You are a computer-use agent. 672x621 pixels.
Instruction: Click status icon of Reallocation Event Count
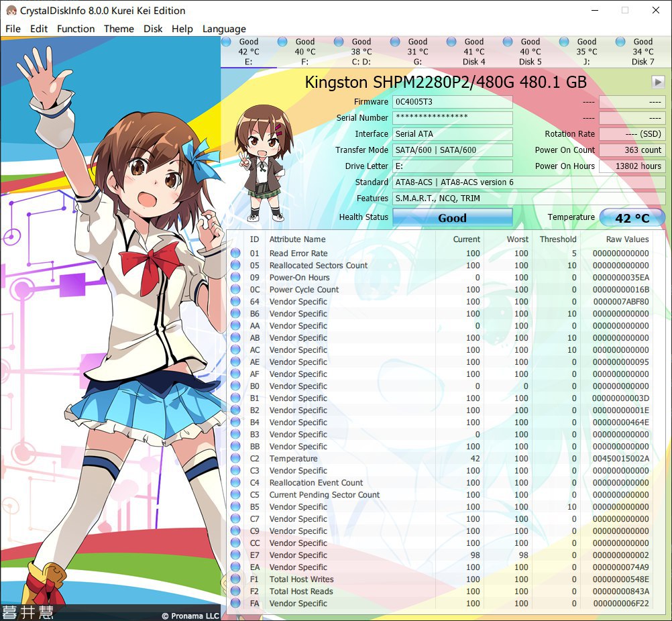click(x=235, y=482)
